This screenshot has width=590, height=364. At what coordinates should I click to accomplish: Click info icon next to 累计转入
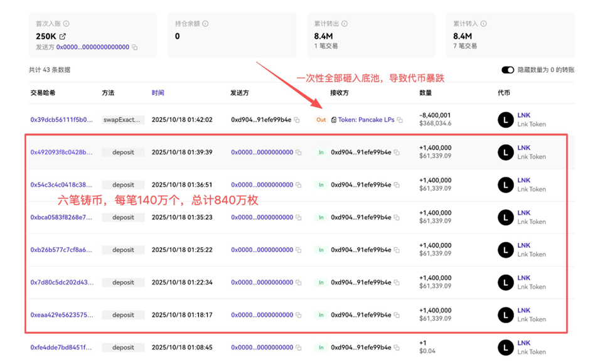[x=484, y=24]
